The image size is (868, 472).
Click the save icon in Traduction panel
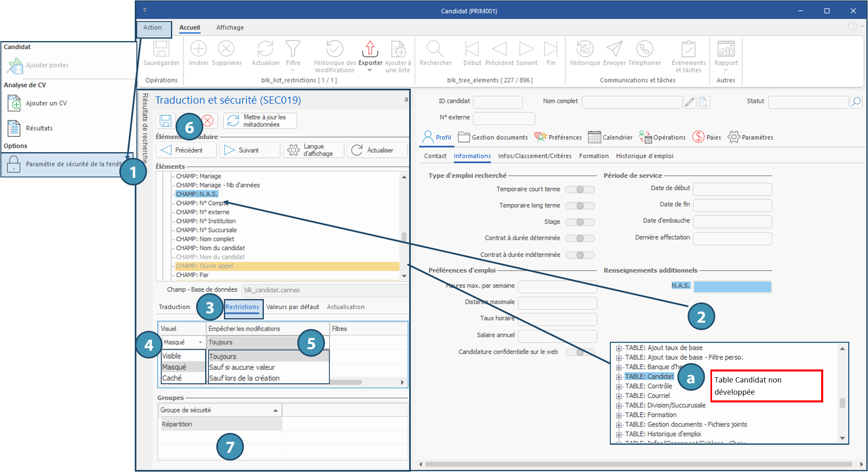click(165, 121)
